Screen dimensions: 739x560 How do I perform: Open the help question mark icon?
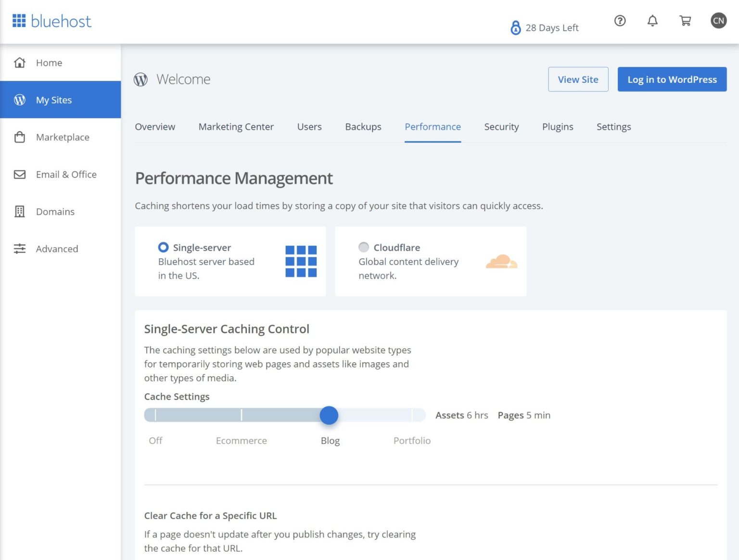pyautogui.click(x=620, y=21)
